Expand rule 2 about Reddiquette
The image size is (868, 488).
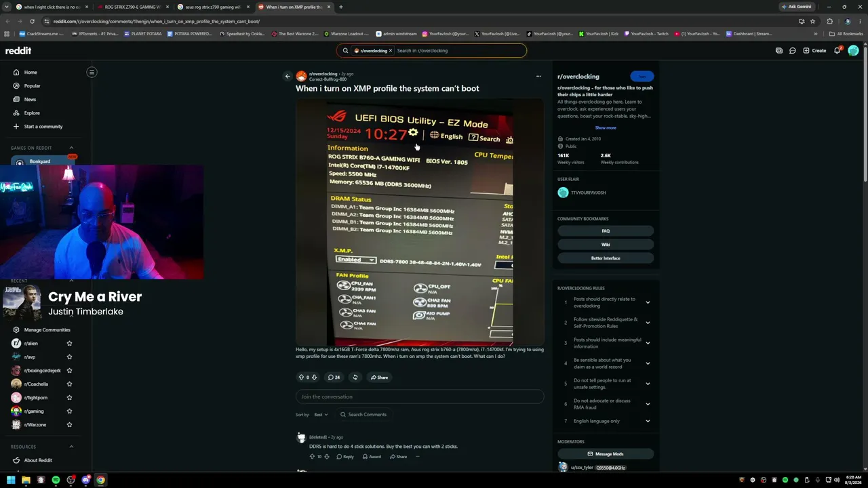pyautogui.click(x=648, y=323)
